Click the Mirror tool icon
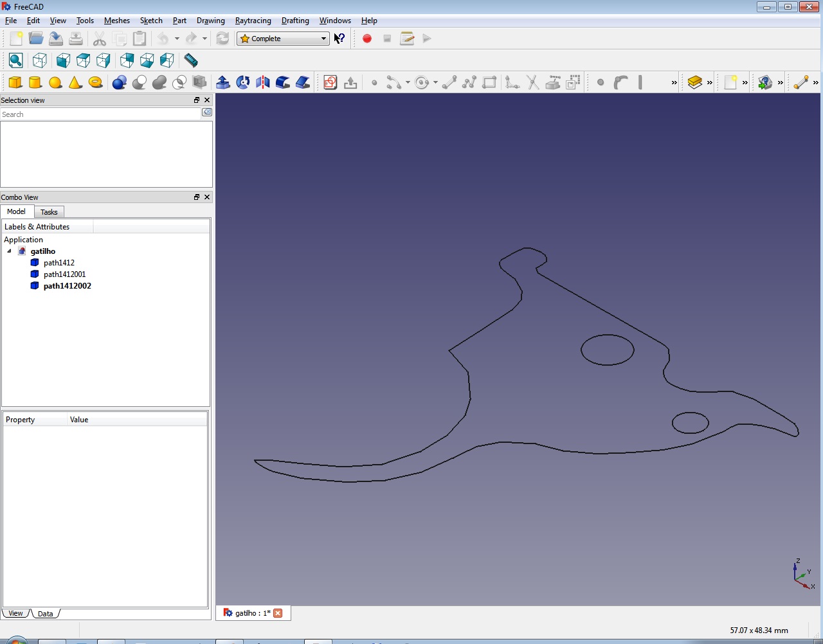This screenshot has width=823, height=644. coord(263,82)
